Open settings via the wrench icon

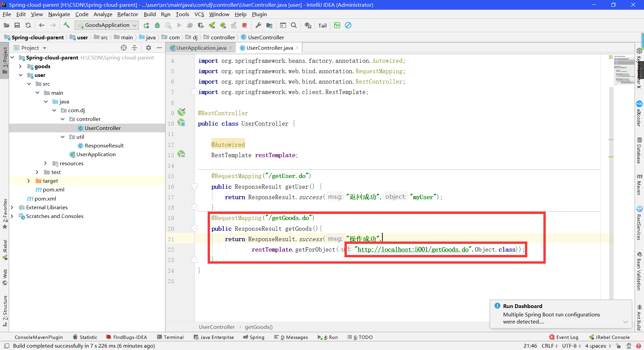click(258, 25)
